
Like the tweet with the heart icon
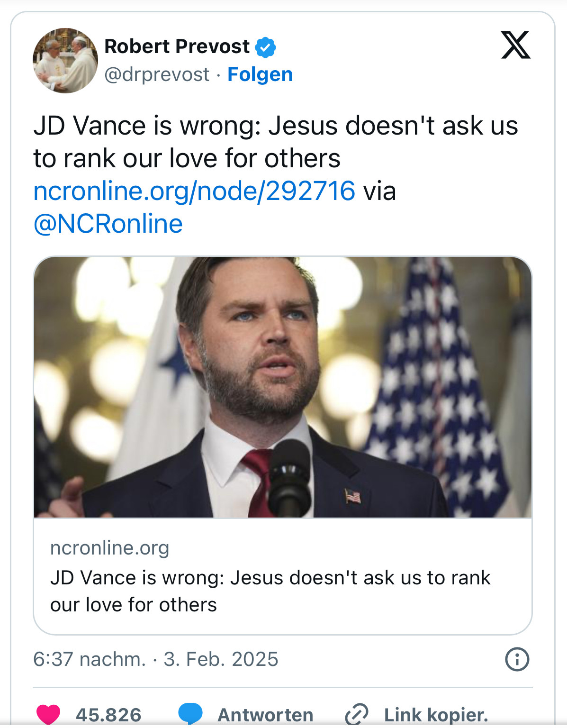click(x=48, y=714)
